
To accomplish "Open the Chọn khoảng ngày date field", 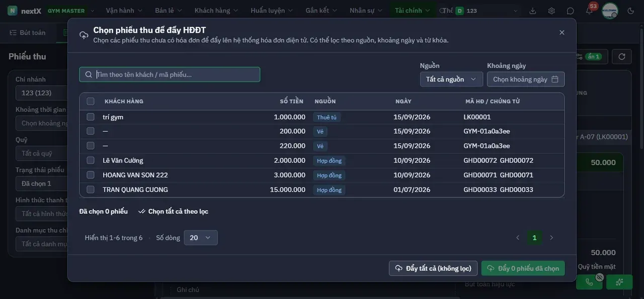I will (x=526, y=79).
